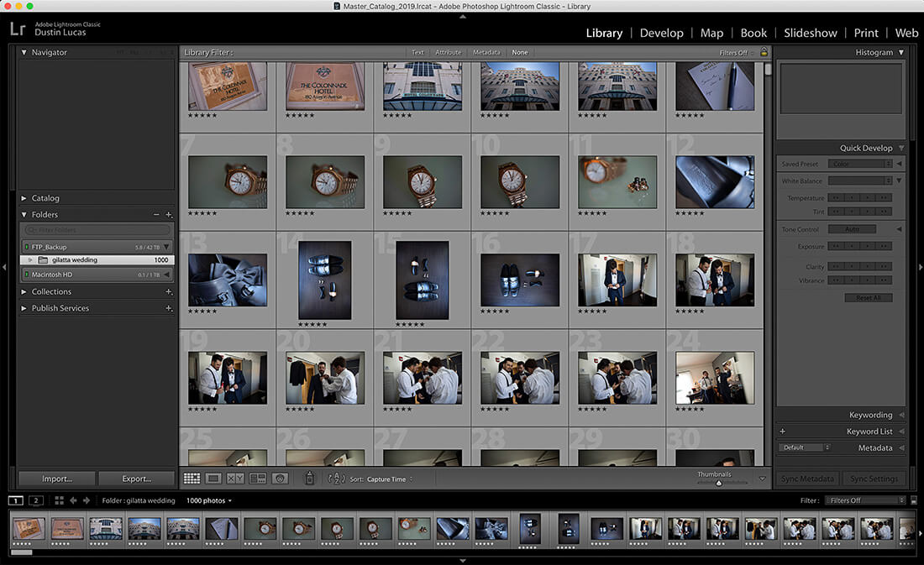Click the plus icon beside Publish Services

pyautogui.click(x=169, y=308)
